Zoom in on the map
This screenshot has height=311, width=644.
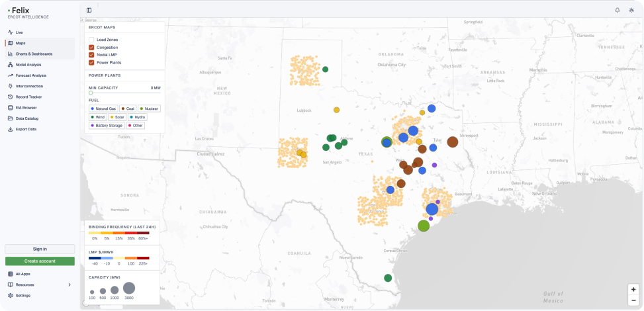(633, 290)
